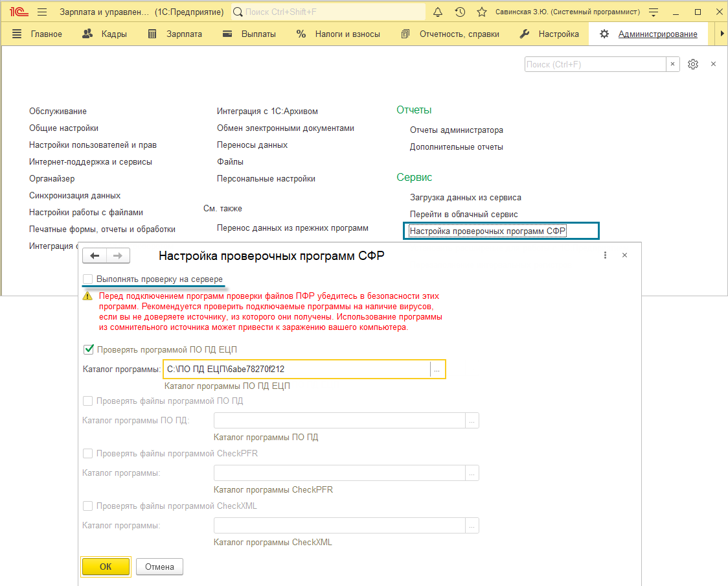Open 'Отчеты администратора' link

(x=457, y=130)
